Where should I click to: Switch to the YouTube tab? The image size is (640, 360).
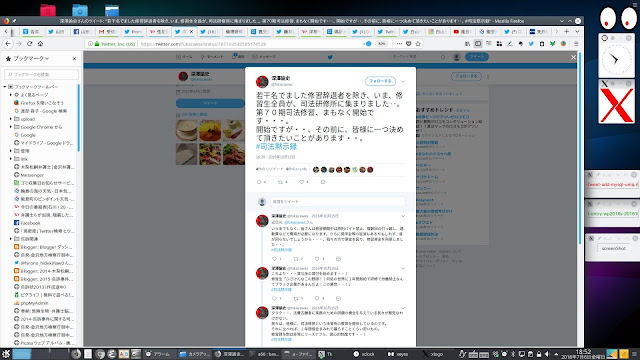[x=463, y=31]
